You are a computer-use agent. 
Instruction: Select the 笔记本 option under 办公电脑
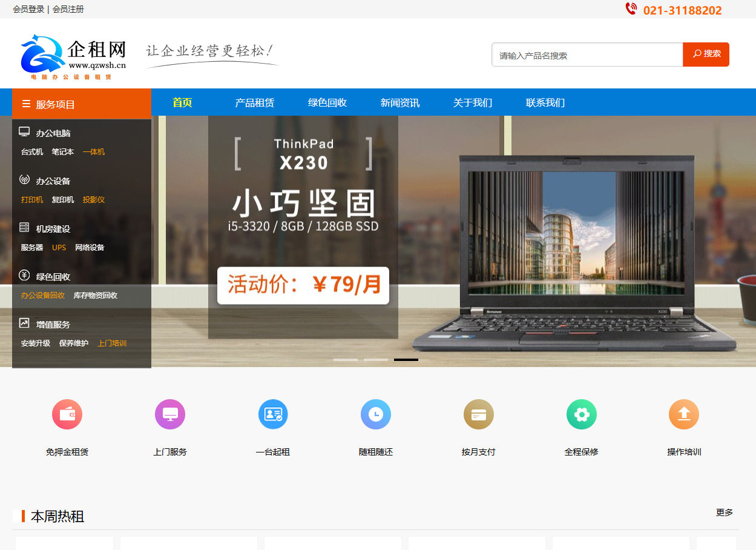point(62,151)
